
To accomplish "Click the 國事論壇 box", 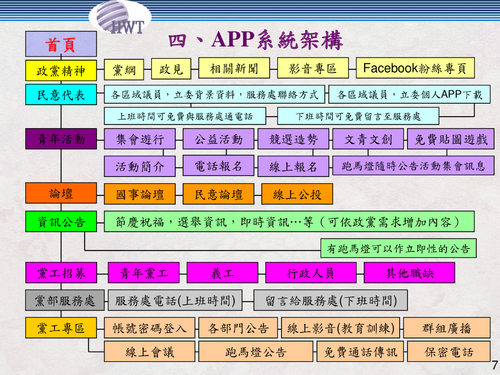I will pyautogui.click(x=140, y=194).
